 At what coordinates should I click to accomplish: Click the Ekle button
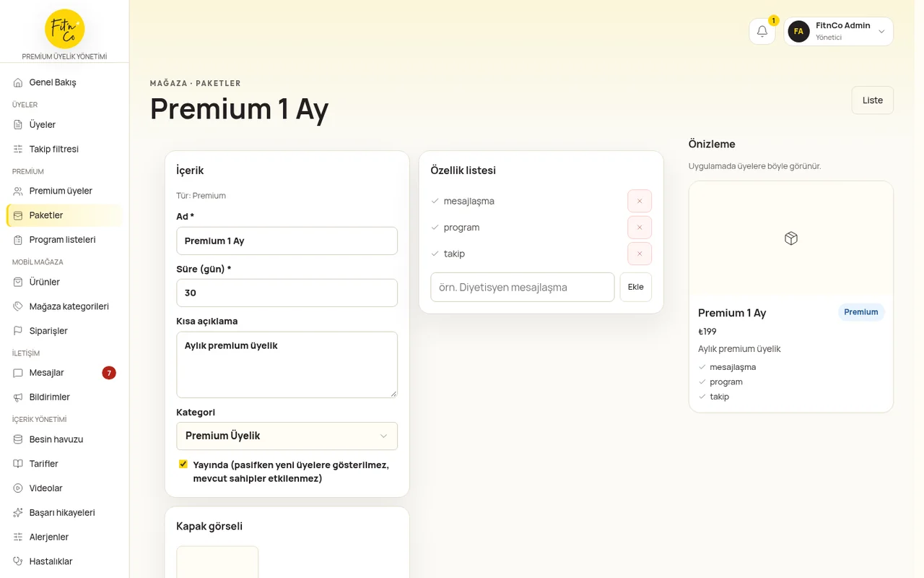(x=636, y=287)
